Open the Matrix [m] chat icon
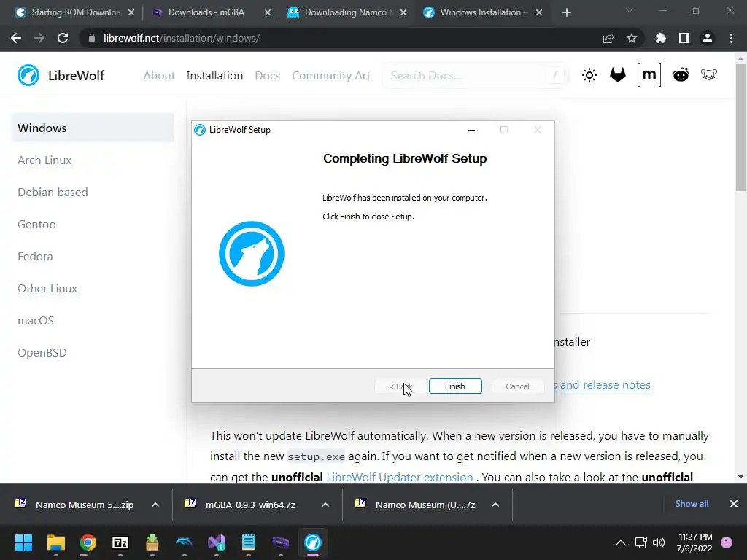 coord(649,75)
